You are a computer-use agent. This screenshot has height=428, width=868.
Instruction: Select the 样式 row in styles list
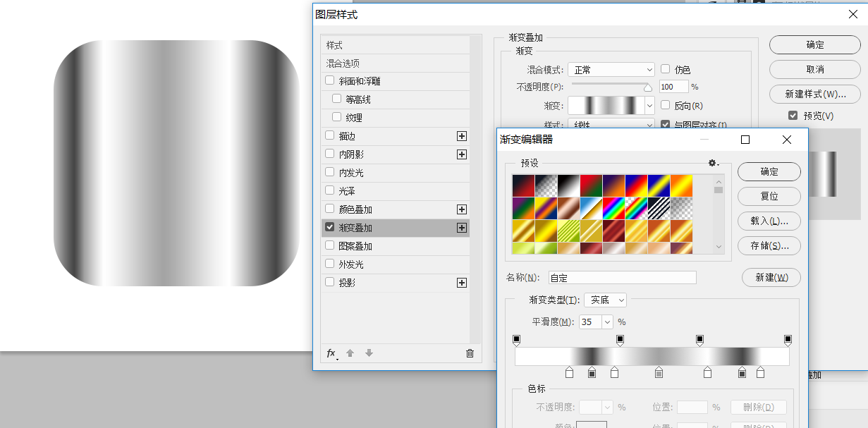395,45
